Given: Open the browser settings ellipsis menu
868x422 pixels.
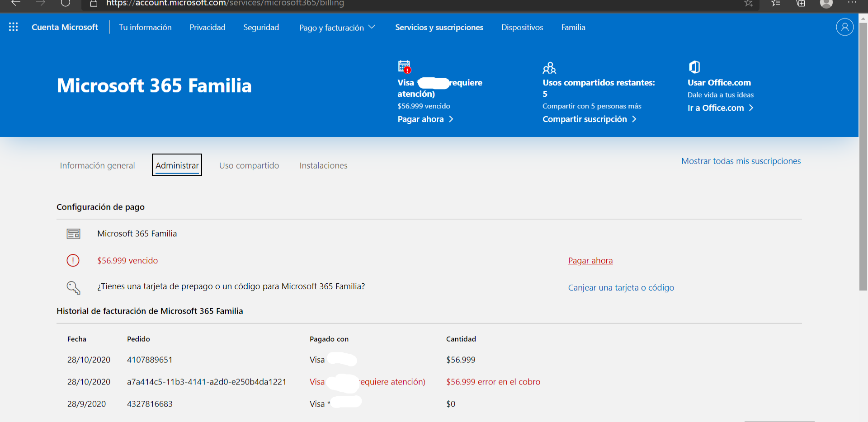Looking at the screenshot, I should point(852,3).
